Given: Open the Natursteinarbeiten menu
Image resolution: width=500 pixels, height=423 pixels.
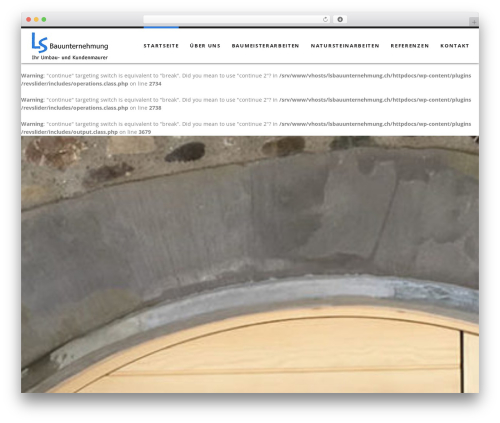Looking at the screenshot, I should pyautogui.click(x=345, y=46).
